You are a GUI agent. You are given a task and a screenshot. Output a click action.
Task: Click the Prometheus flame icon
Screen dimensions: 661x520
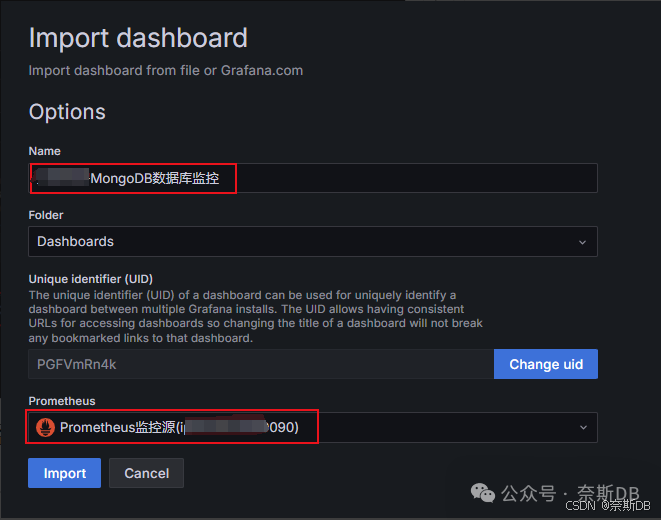[46, 427]
